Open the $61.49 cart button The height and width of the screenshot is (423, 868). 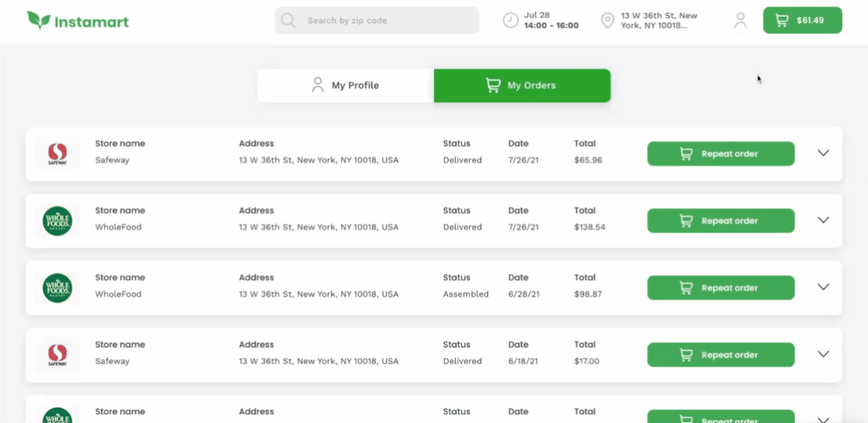(x=802, y=20)
